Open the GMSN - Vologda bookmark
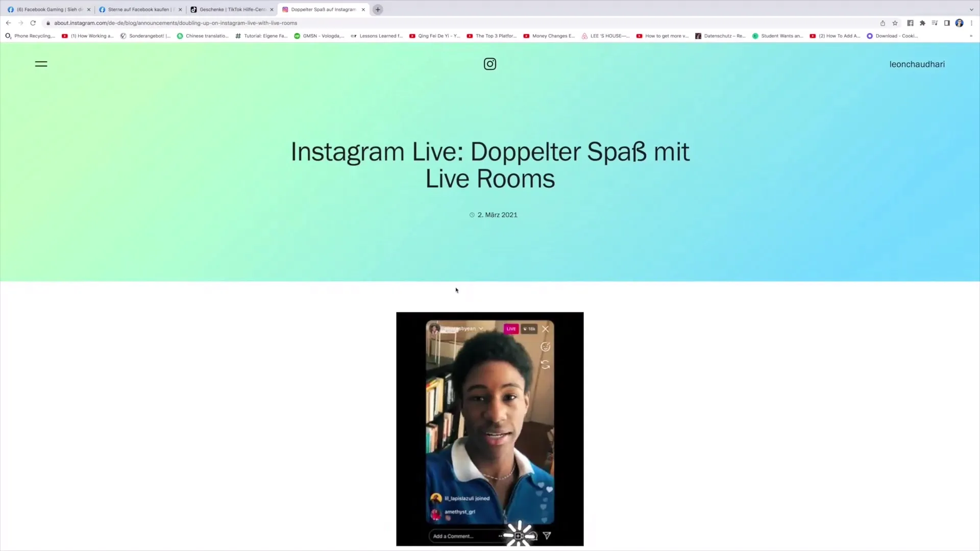980x551 pixels. coord(319,36)
